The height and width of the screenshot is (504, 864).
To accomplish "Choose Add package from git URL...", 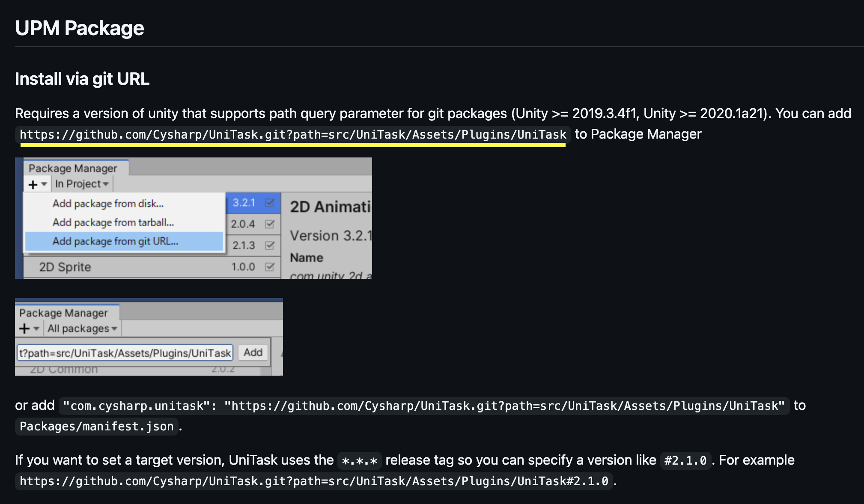I will (x=115, y=241).
